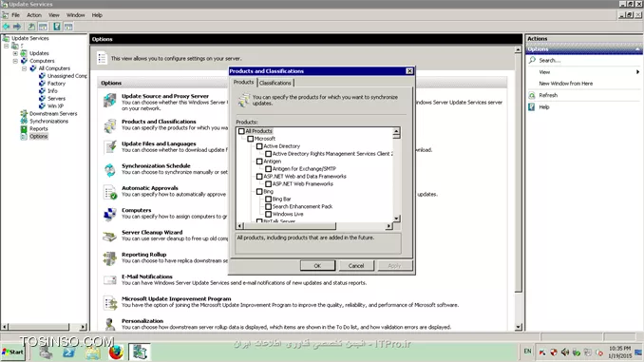Click Microsoft Update Improvement Program icon
644x362 pixels.
[109, 303]
